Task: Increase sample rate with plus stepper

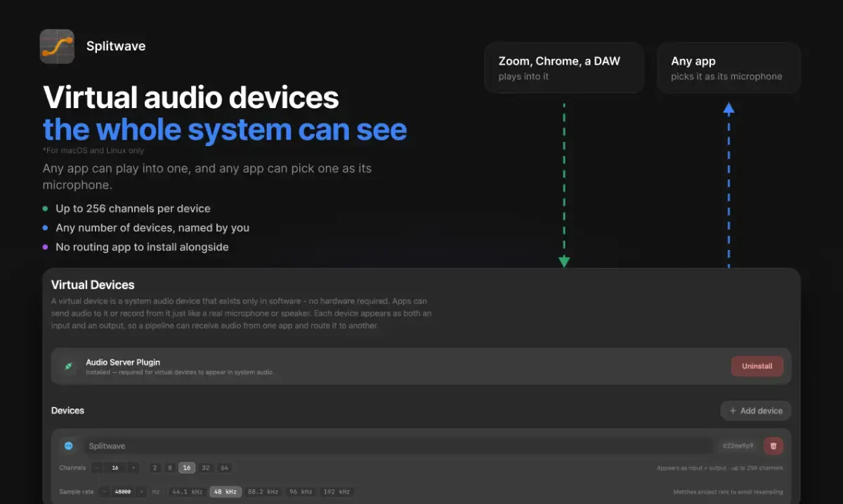Action: pos(141,491)
